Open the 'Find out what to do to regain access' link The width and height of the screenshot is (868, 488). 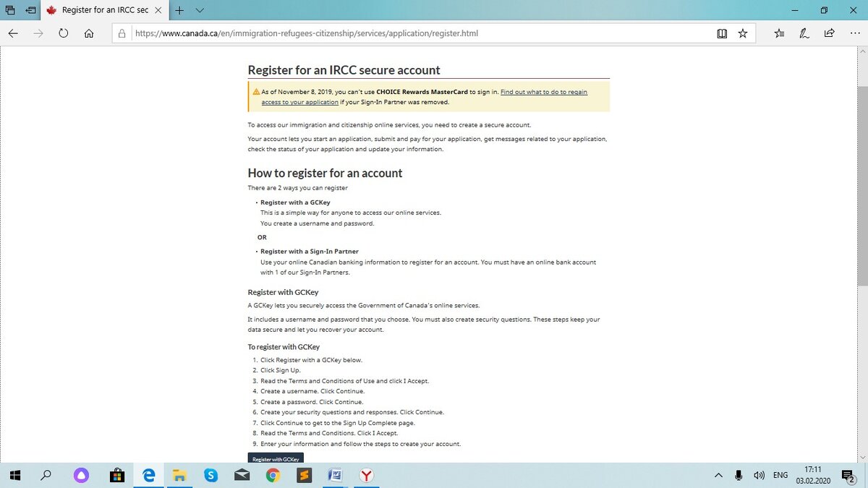coord(424,97)
